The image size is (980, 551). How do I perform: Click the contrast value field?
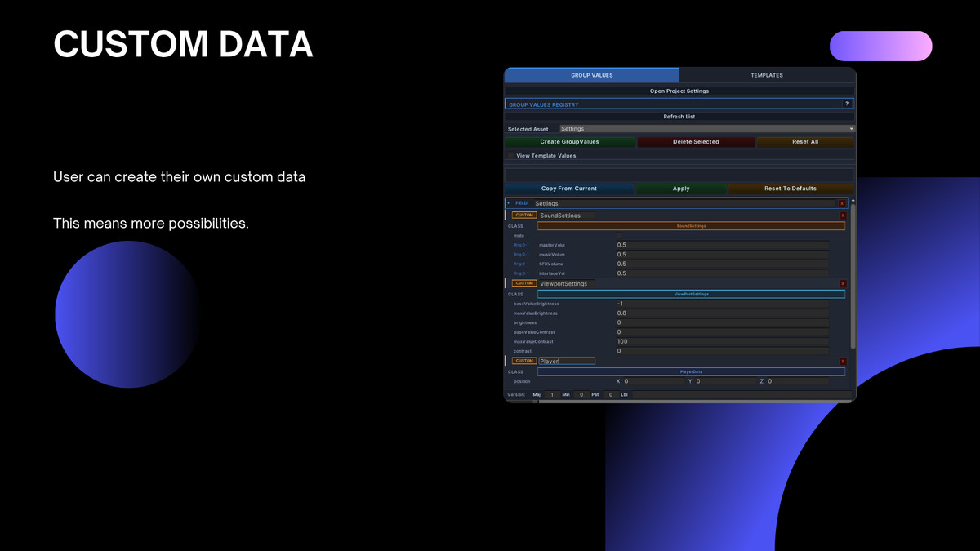[723, 351]
